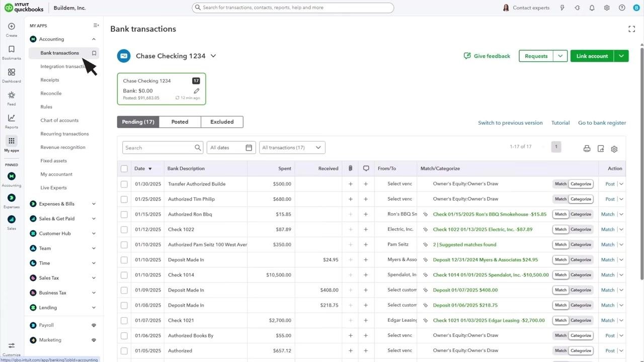
Task: Open the Go to bank register link
Action: pos(602,123)
